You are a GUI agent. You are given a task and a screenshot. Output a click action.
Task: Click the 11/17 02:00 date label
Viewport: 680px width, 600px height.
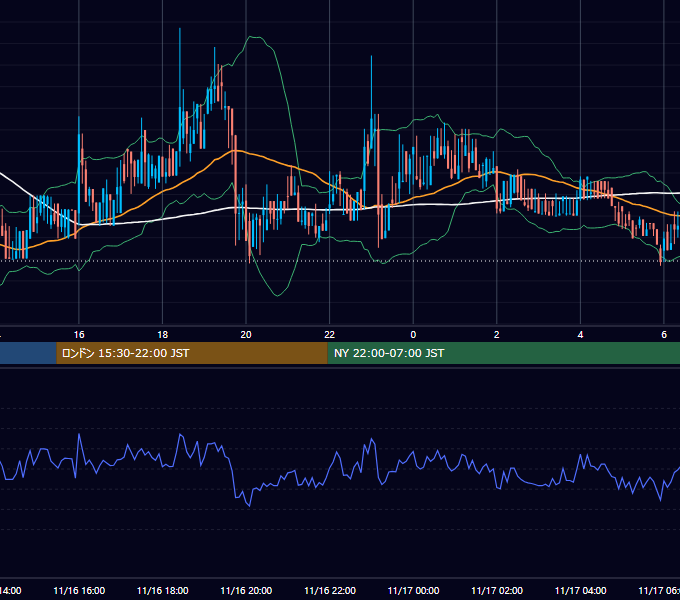497,590
